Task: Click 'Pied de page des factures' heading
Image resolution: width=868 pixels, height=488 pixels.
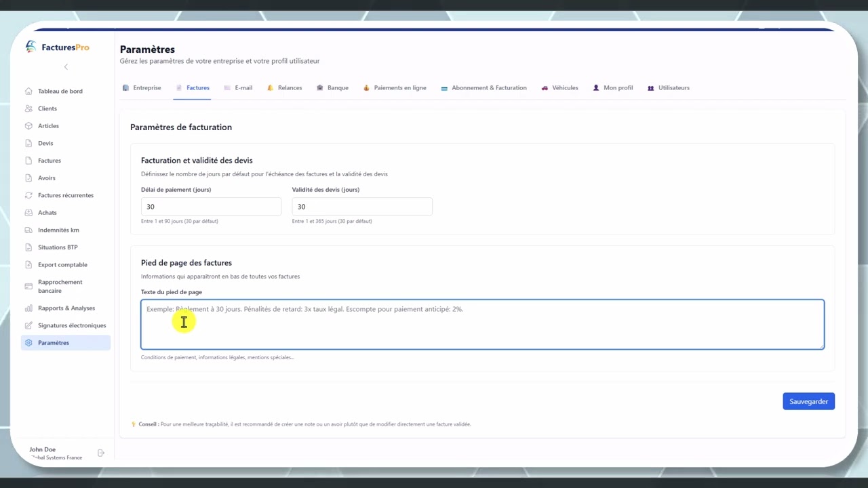Action: click(x=186, y=263)
